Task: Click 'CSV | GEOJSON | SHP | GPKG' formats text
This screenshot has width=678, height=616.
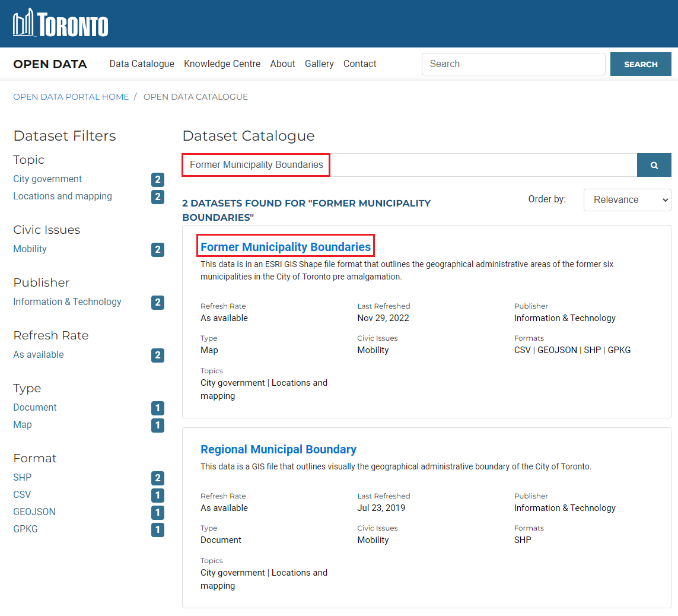Action: pos(572,350)
